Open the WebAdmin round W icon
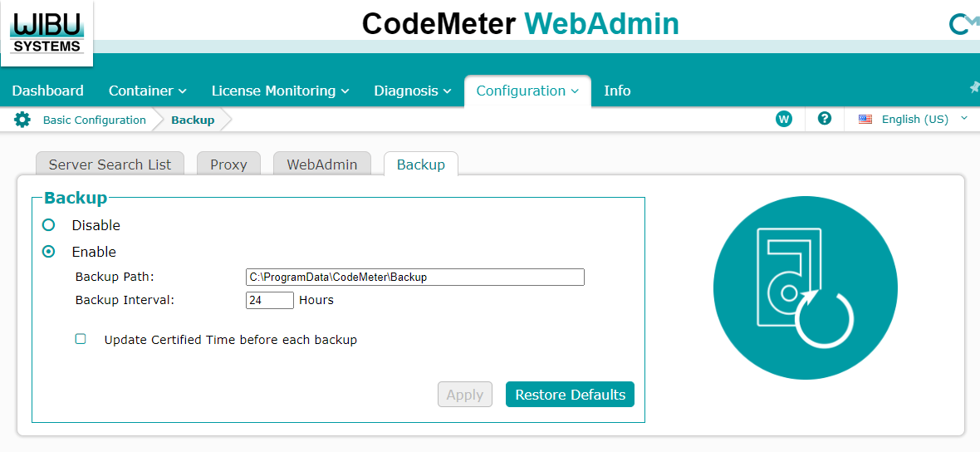 [x=783, y=119]
